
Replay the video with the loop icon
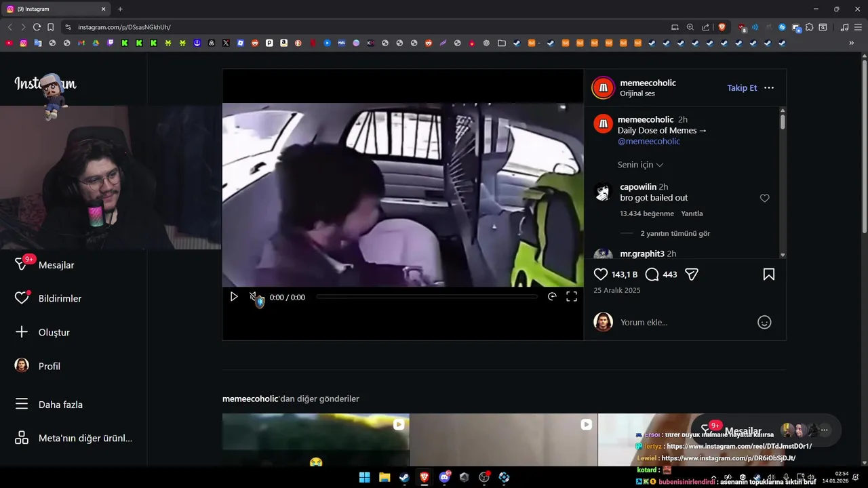(x=552, y=297)
